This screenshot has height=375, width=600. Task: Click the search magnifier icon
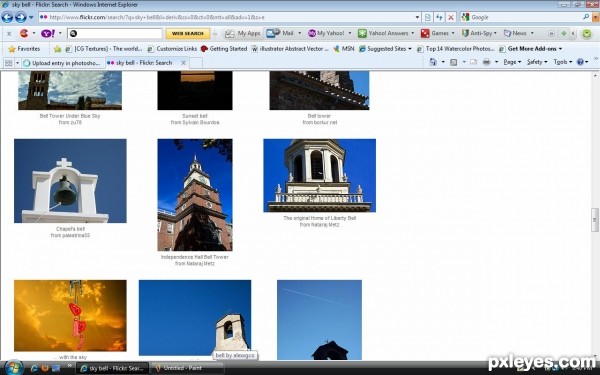click(586, 17)
